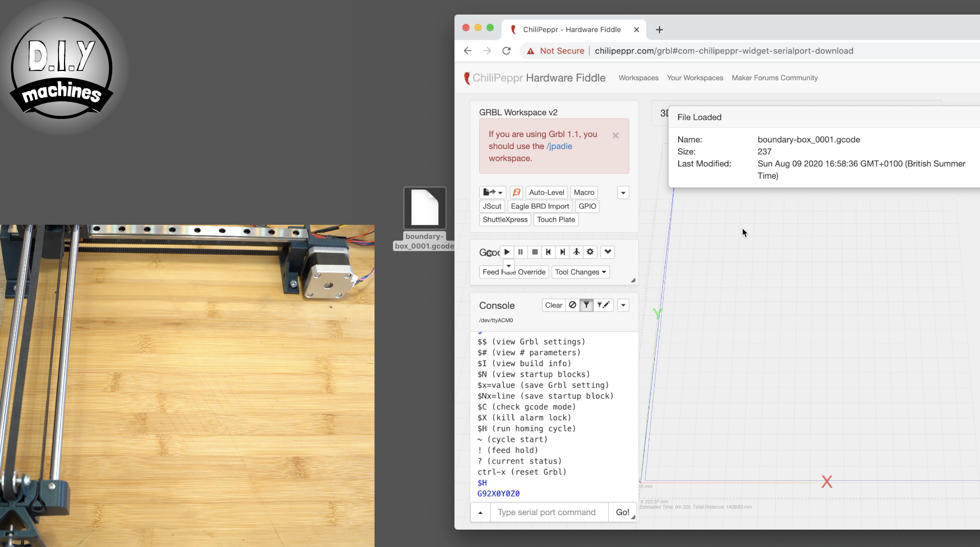The width and height of the screenshot is (980, 547).
Task: Open command history up-arrow button
Action: pos(480,512)
